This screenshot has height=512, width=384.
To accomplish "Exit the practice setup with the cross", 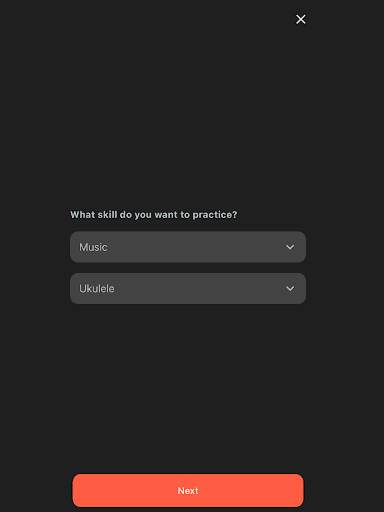I will tap(301, 19).
